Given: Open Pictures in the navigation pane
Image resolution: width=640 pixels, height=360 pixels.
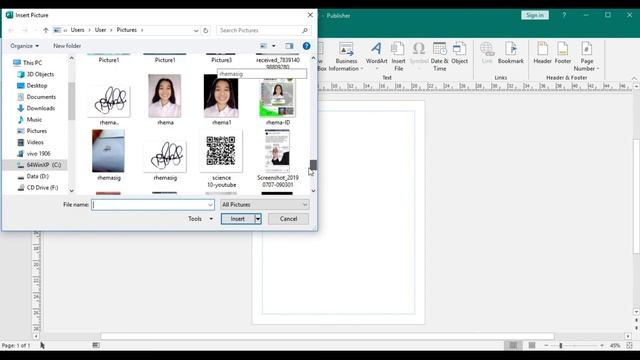Looking at the screenshot, I should (36, 131).
